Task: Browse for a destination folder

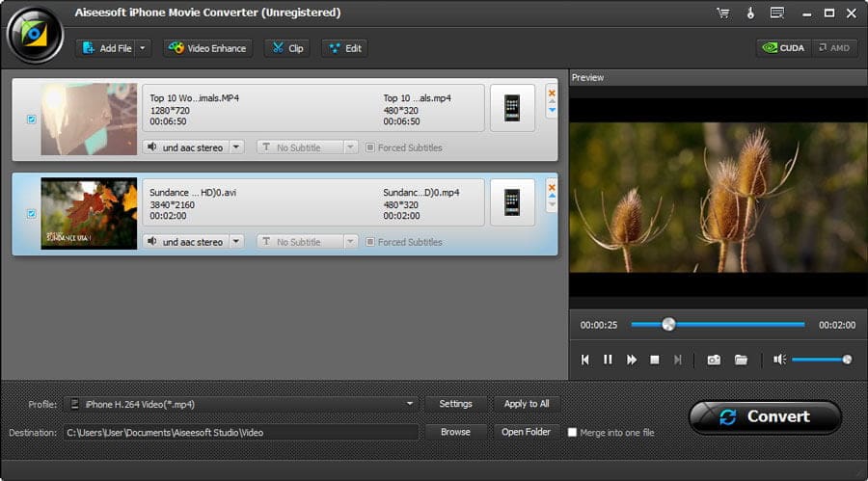Action: [455, 432]
